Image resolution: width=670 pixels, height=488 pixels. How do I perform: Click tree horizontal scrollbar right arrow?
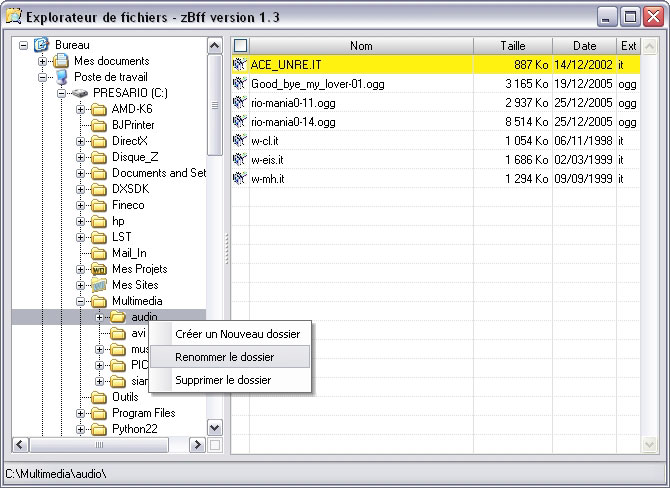[x=197, y=445]
